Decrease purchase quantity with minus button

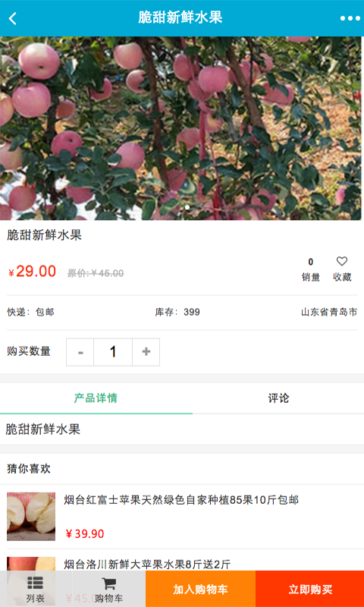(x=80, y=352)
